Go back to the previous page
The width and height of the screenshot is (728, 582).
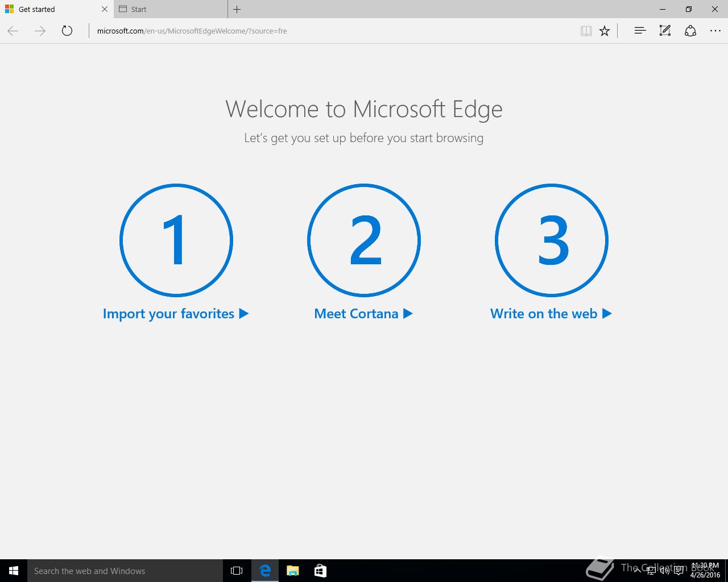[x=13, y=31]
